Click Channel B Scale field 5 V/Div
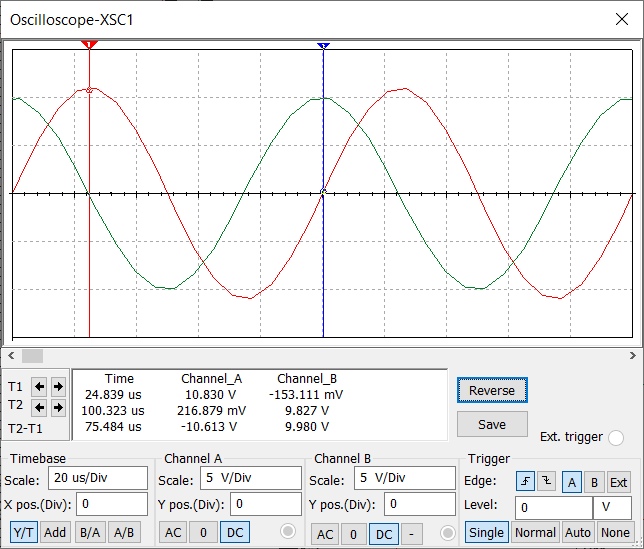 tap(405, 478)
